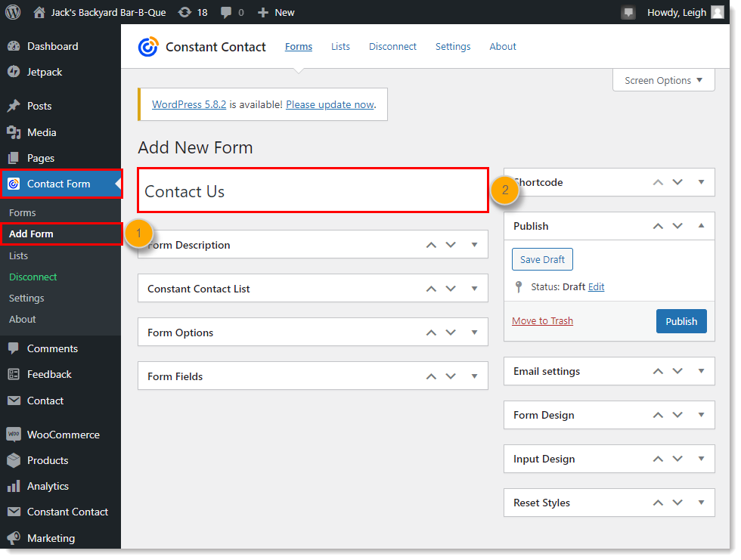Move Email settings panel down
The image size is (741, 560).
(x=677, y=371)
